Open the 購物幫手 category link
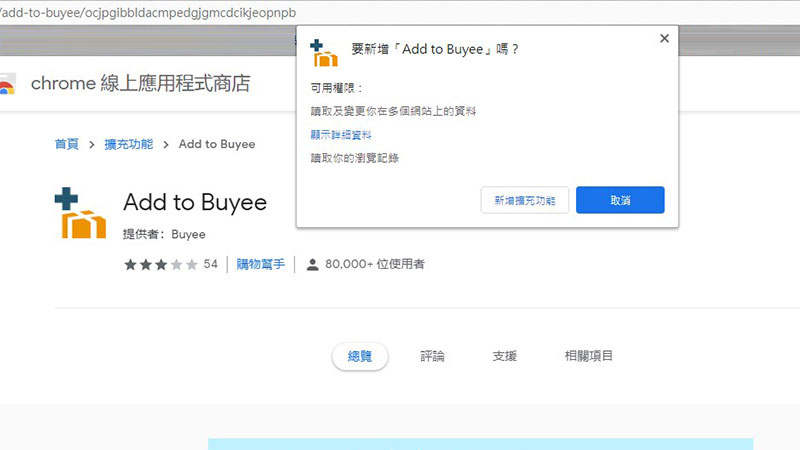The image size is (800, 450). point(260,264)
